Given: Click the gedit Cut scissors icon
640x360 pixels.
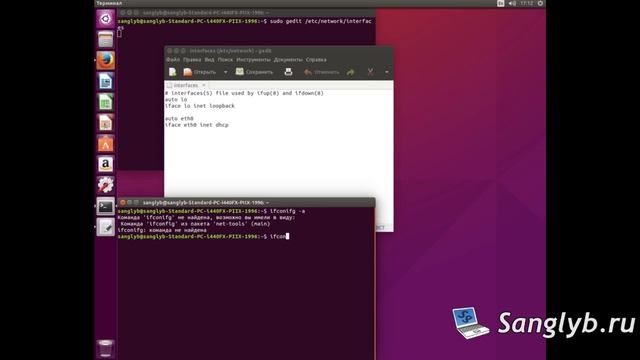Looking at the screenshot, I should coord(370,72).
